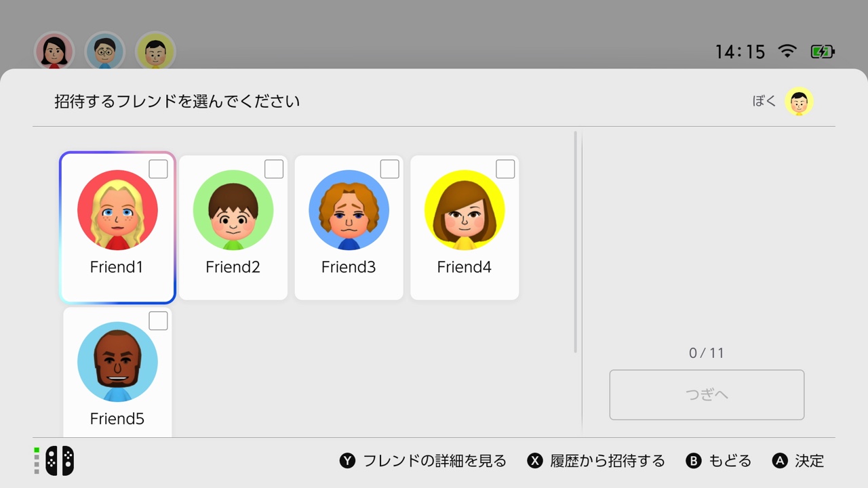The image size is (868, 488).
Task: Click the Friend4 name label
Action: coord(465,267)
